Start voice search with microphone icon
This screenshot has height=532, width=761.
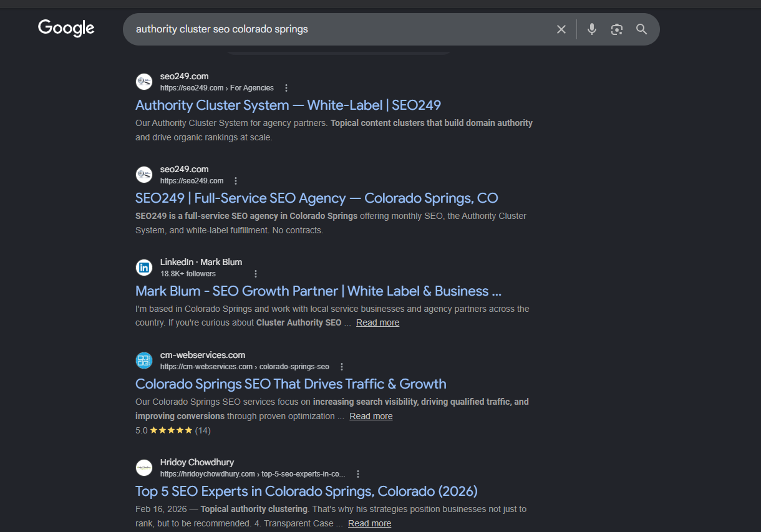(592, 29)
